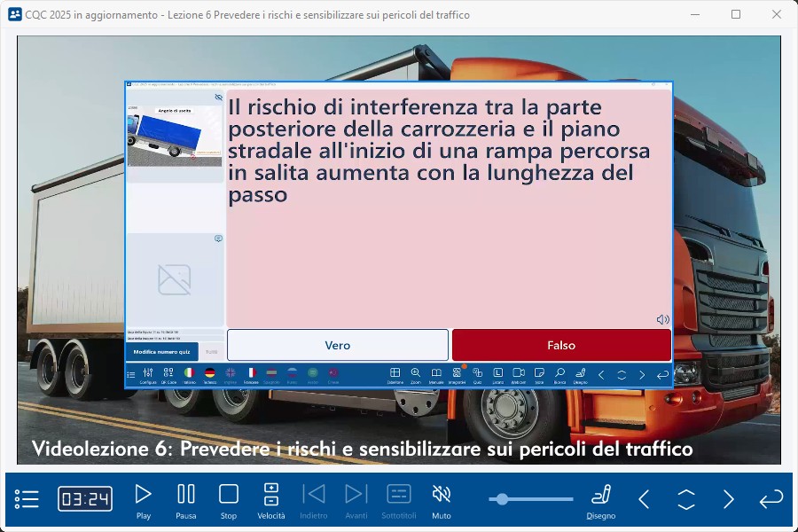Select the Italiano language flag
Image resolution: width=798 pixels, height=532 pixels.
(x=189, y=374)
